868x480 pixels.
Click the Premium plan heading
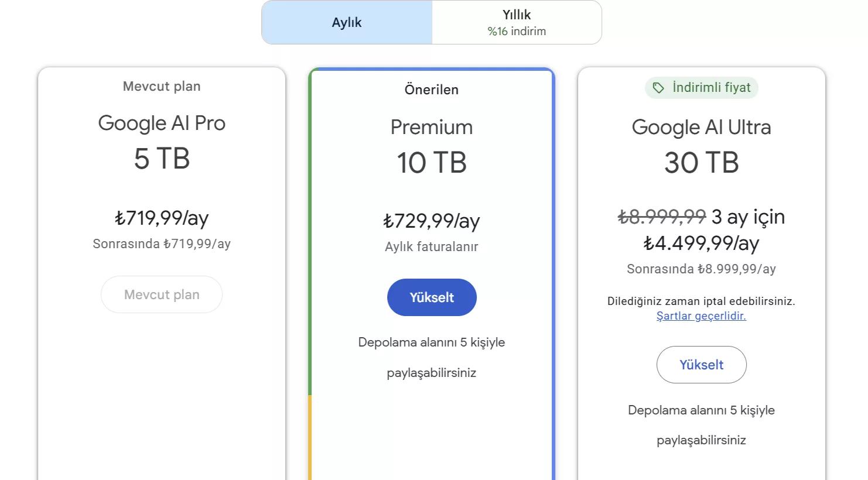click(x=432, y=127)
